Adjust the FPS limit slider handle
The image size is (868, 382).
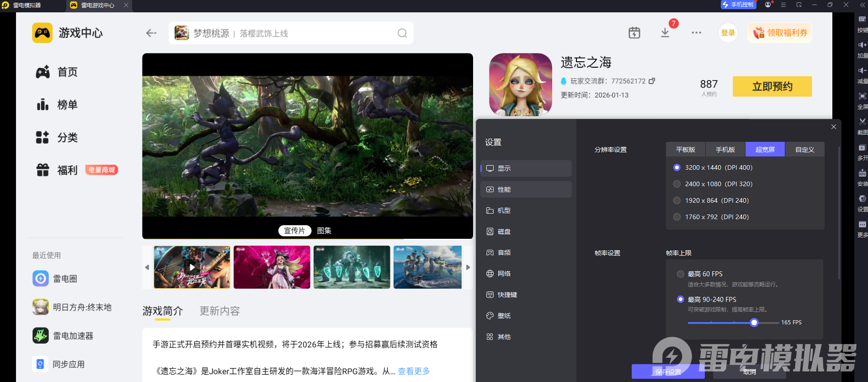point(754,323)
